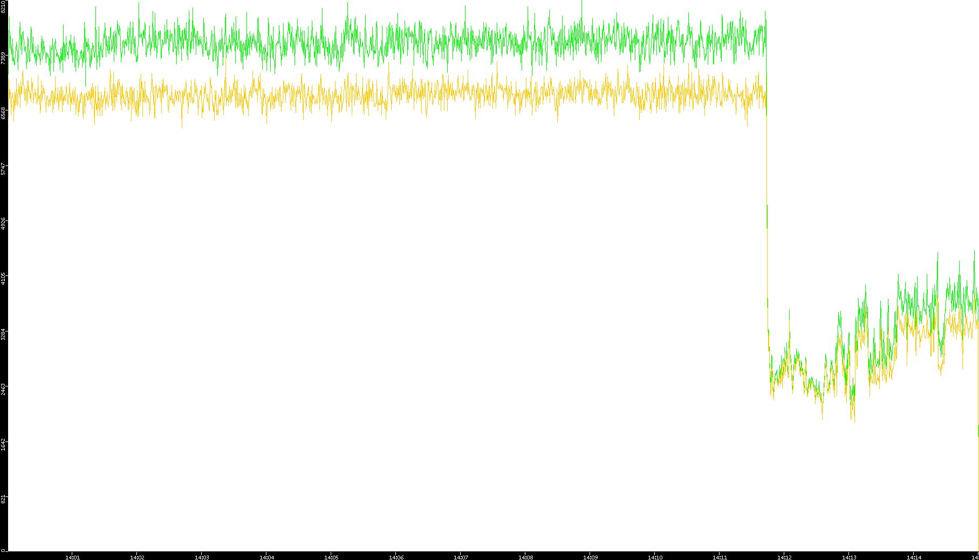979x560 pixels.
Task: Select the 14:06 time marker
Action: (x=396, y=557)
